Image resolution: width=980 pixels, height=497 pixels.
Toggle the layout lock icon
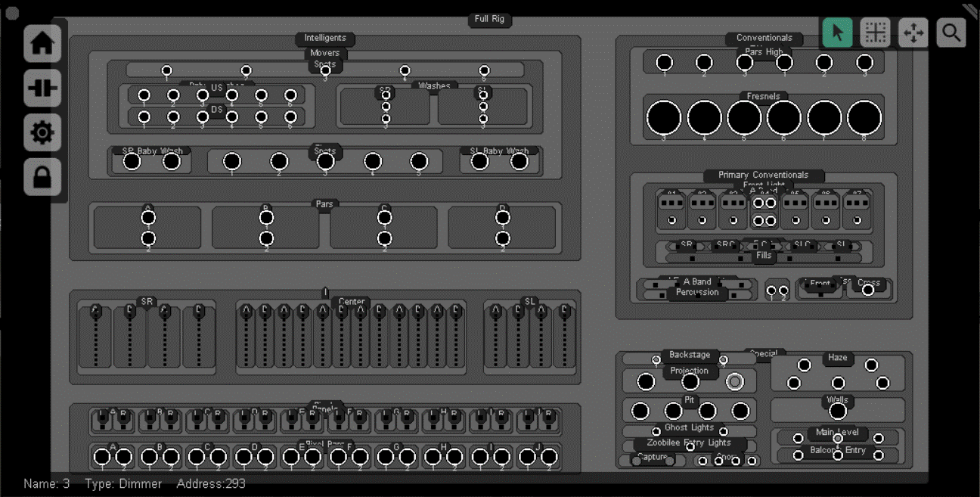[42, 178]
